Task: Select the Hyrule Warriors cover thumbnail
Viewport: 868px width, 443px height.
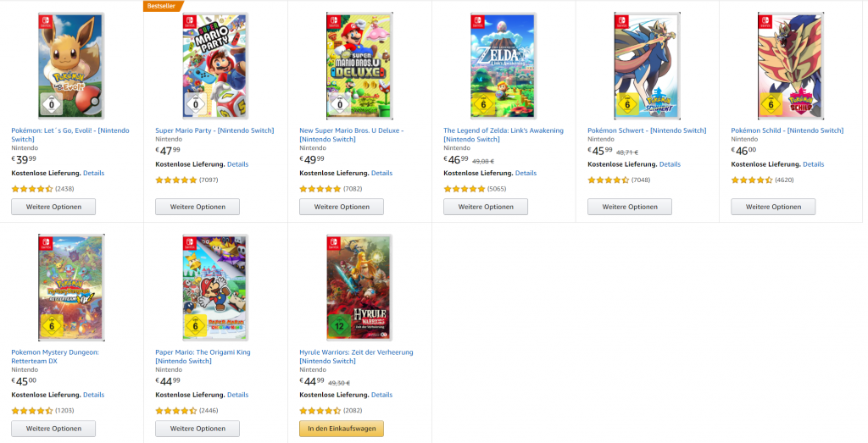Action: pyautogui.click(x=359, y=288)
